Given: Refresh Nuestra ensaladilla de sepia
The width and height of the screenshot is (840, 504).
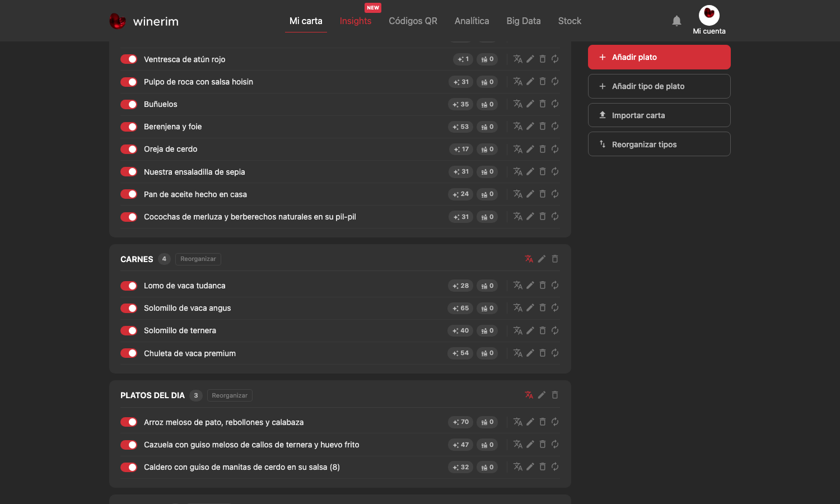Looking at the screenshot, I should click(555, 172).
